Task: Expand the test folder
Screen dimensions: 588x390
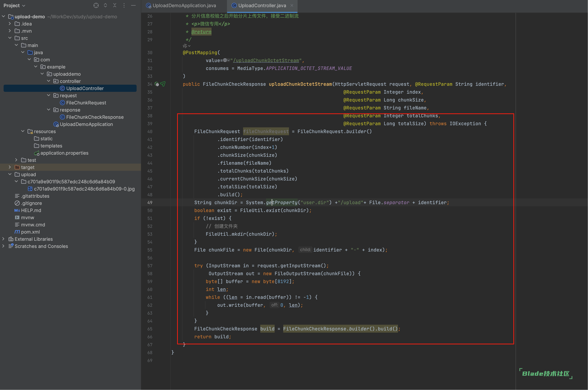Action: 16,160
